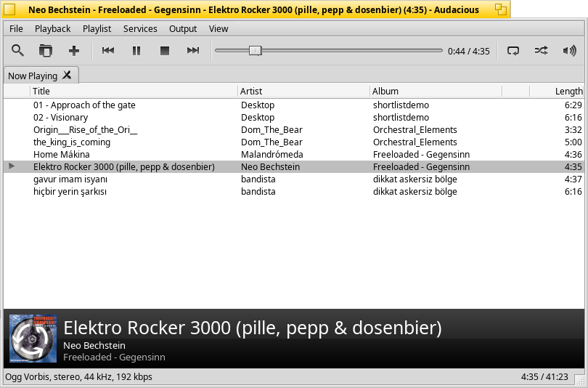
Task: Select track Origin__Rise_of_the_Ori__
Action: click(294, 130)
